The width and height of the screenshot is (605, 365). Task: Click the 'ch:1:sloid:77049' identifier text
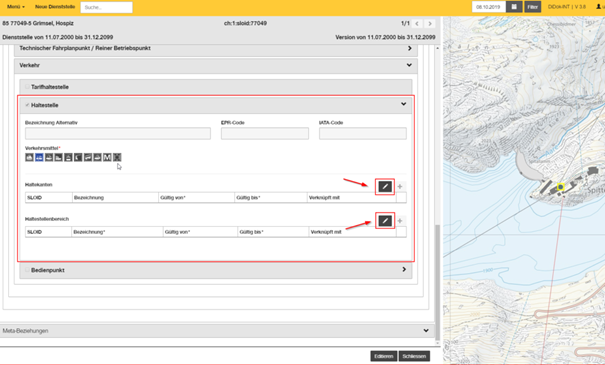[245, 23]
